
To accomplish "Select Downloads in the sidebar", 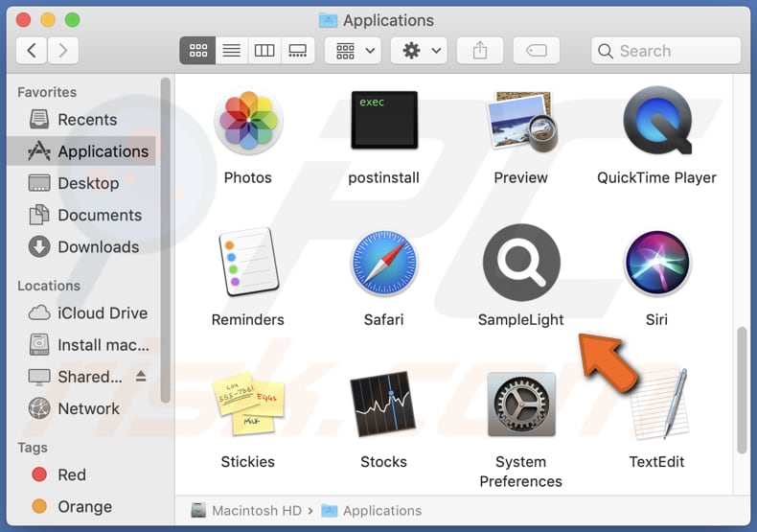I will click(98, 247).
